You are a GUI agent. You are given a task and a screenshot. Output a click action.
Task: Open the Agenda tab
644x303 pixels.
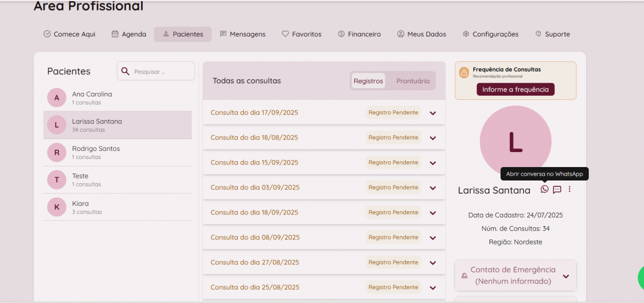[129, 34]
